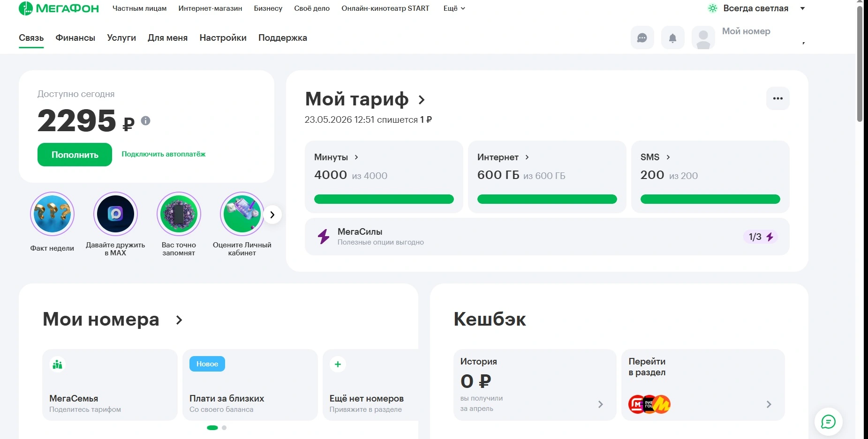Open SMS details chevron
Image resolution: width=868 pixels, height=439 pixels.
668,157
